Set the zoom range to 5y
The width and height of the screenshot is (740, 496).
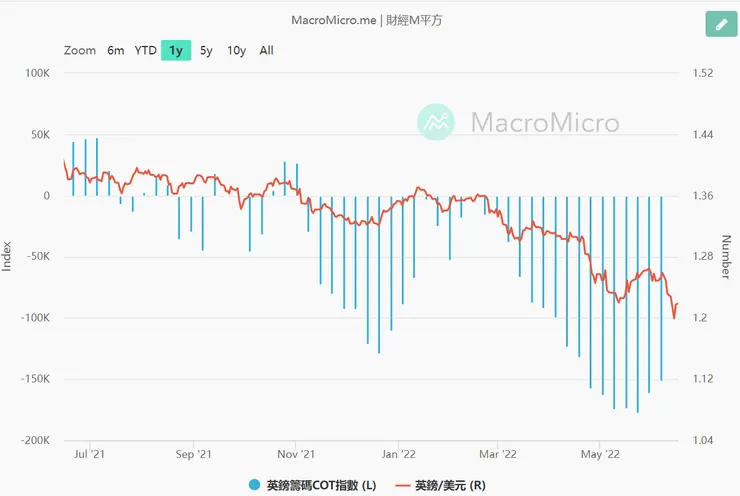pos(206,50)
